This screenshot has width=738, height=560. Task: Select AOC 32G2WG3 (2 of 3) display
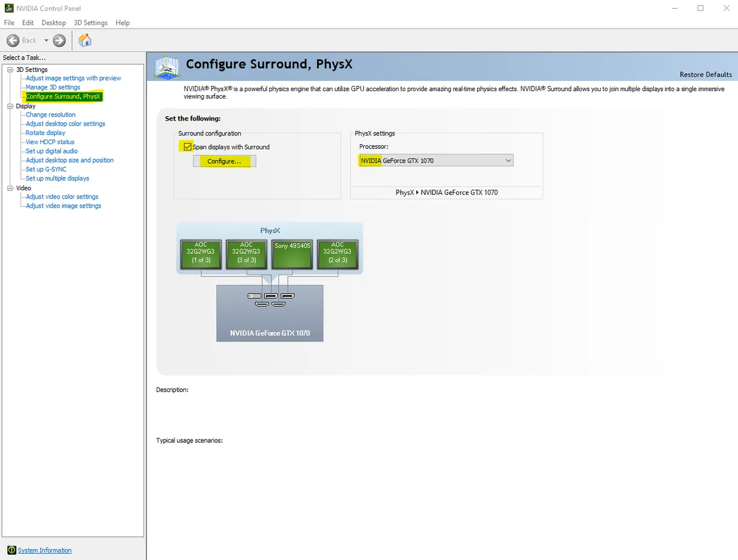pyautogui.click(x=337, y=254)
